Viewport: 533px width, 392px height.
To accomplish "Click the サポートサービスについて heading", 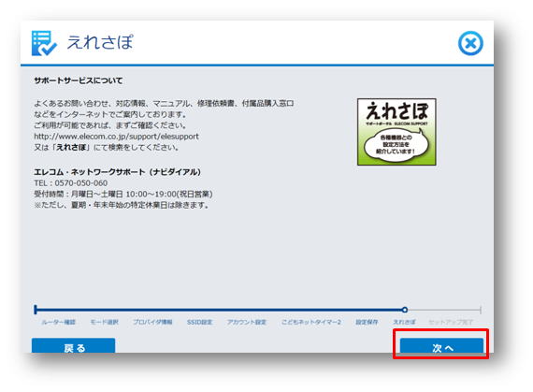I will pos(79,80).
